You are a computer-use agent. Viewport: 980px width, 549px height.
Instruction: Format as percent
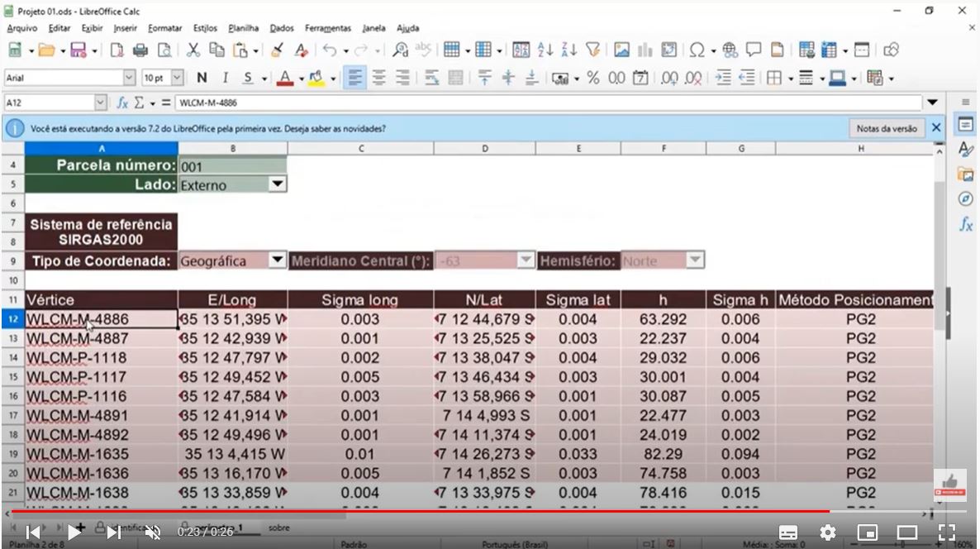point(593,79)
